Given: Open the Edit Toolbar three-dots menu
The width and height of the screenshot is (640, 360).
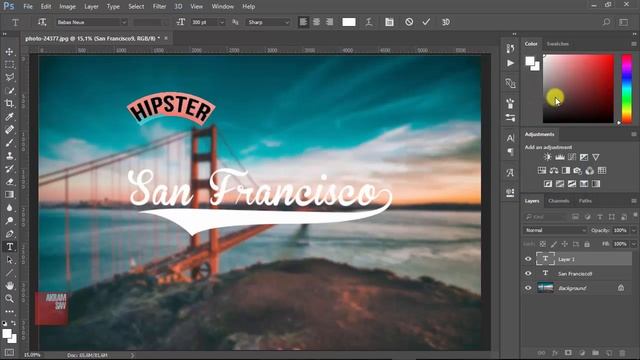Looking at the screenshot, I should [x=9, y=311].
